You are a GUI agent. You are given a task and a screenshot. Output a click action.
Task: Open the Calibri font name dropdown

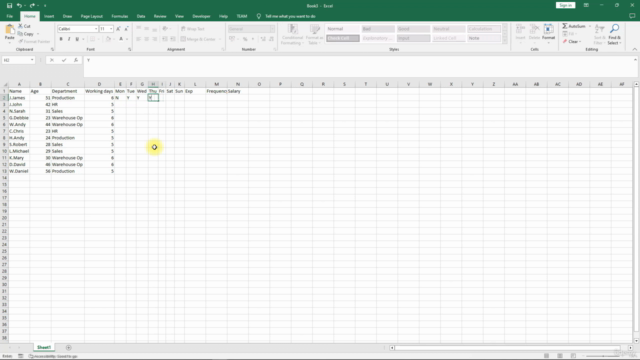click(x=96, y=29)
